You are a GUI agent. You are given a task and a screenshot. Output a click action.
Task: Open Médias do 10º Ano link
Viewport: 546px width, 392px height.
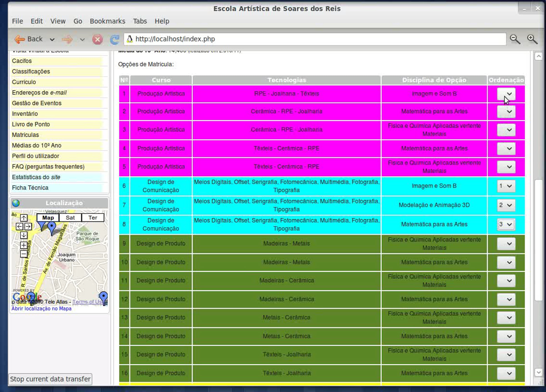37,146
